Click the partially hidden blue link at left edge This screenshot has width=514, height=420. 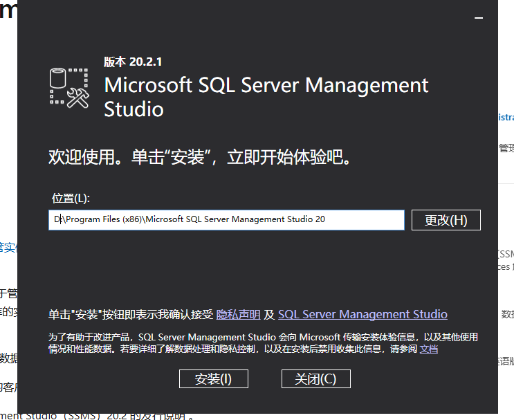click(x=8, y=247)
